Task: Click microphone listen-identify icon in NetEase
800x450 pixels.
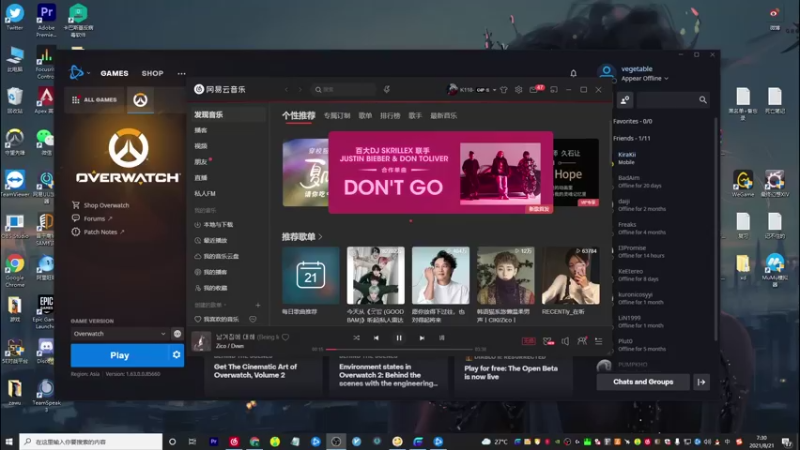Action: (387, 90)
